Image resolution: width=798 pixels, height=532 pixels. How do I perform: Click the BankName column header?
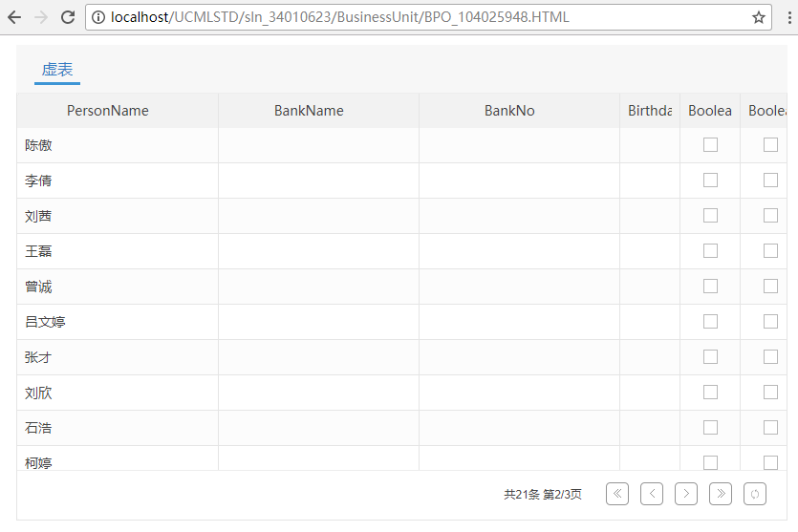[309, 111]
